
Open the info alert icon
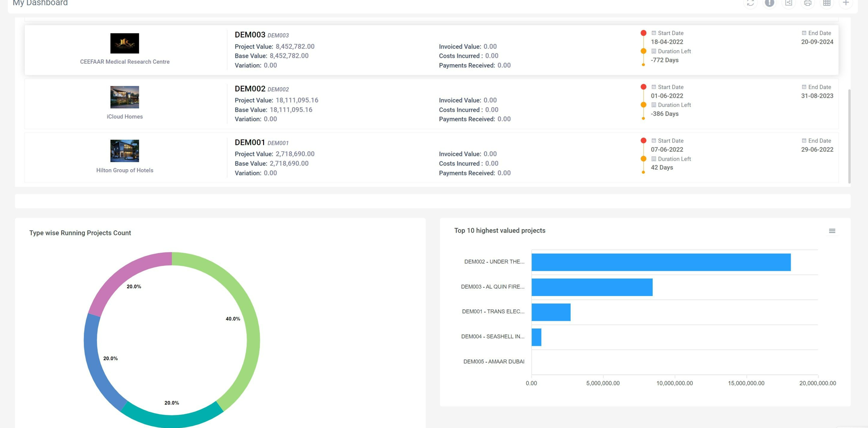click(769, 3)
